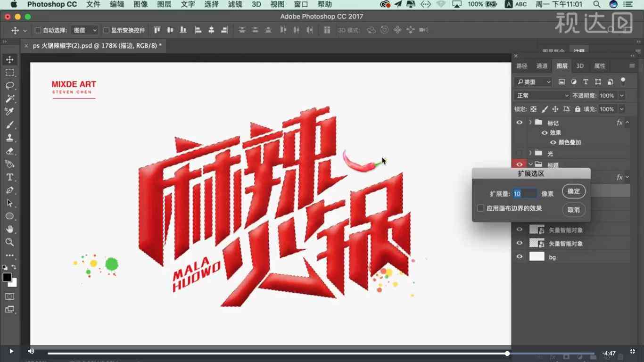
Task: Switch to the 属性 tab
Action: [x=600, y=66]
